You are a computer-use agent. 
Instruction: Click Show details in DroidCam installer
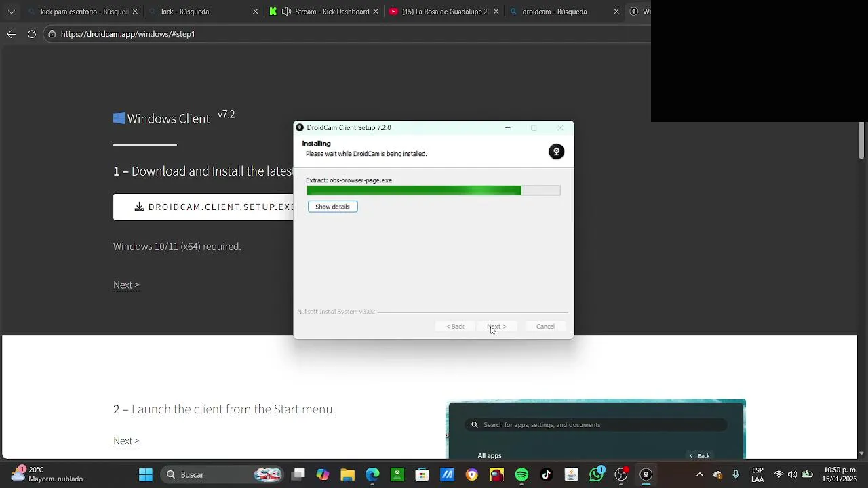pyautogui.click(x=332, y=207)
